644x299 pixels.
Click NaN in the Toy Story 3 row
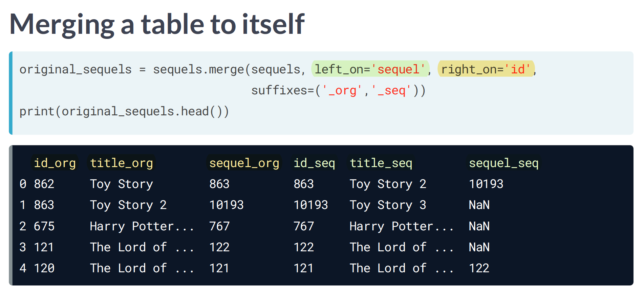point(479,205)
